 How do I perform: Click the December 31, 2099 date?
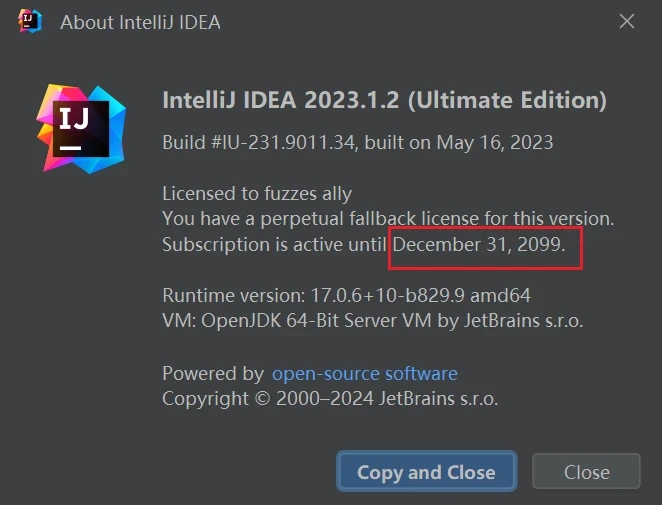[x=478, y=244]
